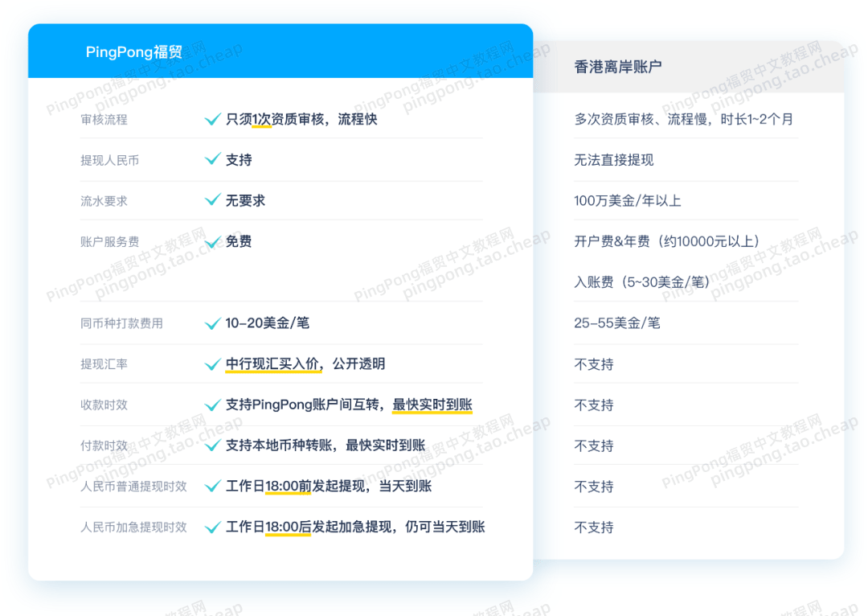Image resolution: width=868 pixels, height=616 pixels.
Task: Click 不支持 in the 提现汇率 row
Action: [594, 364]
